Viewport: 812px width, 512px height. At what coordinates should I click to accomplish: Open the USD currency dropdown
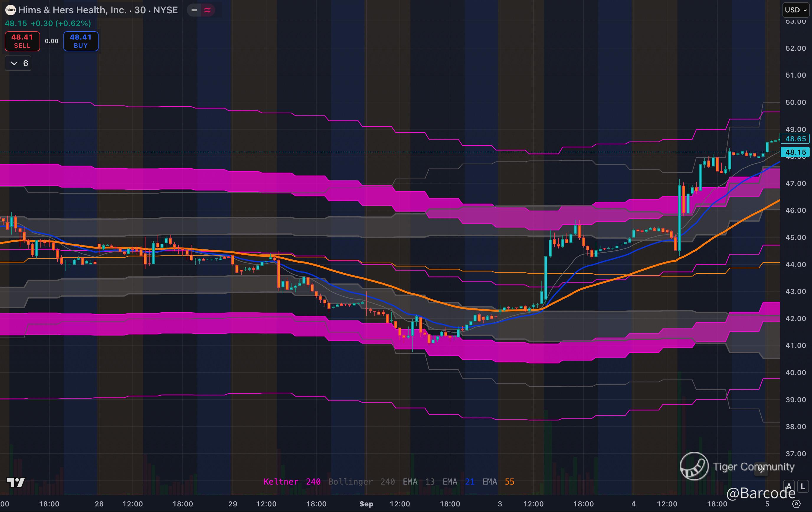795,10
